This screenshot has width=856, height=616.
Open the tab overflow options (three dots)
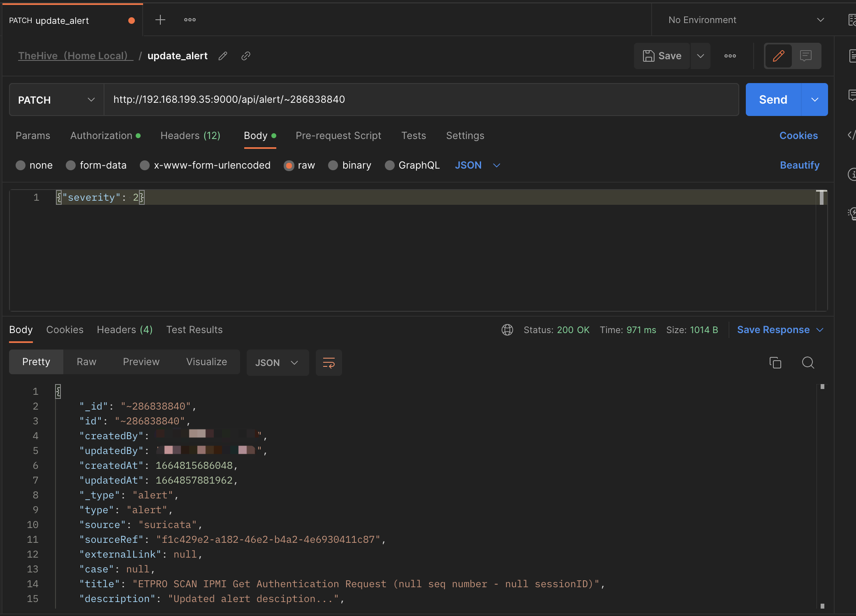click(x=190, y=20)
